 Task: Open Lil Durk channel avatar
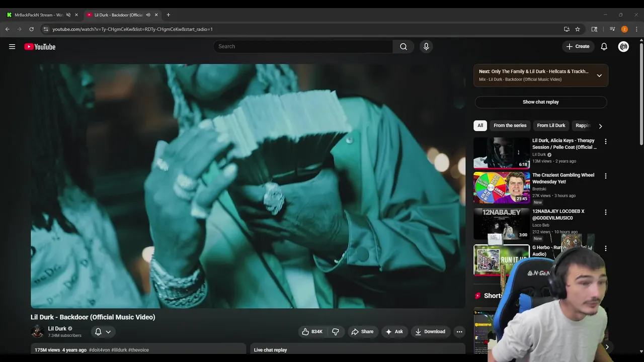[x=37, y=331]
